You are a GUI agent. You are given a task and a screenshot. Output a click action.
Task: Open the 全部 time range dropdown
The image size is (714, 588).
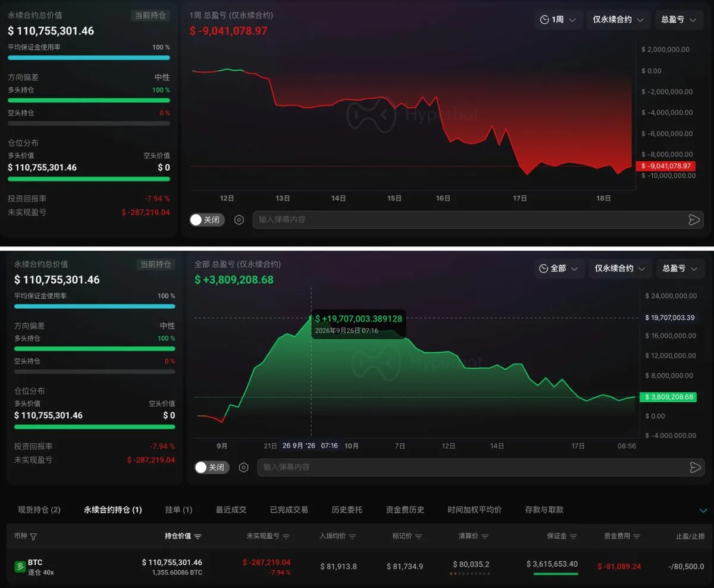559,268
